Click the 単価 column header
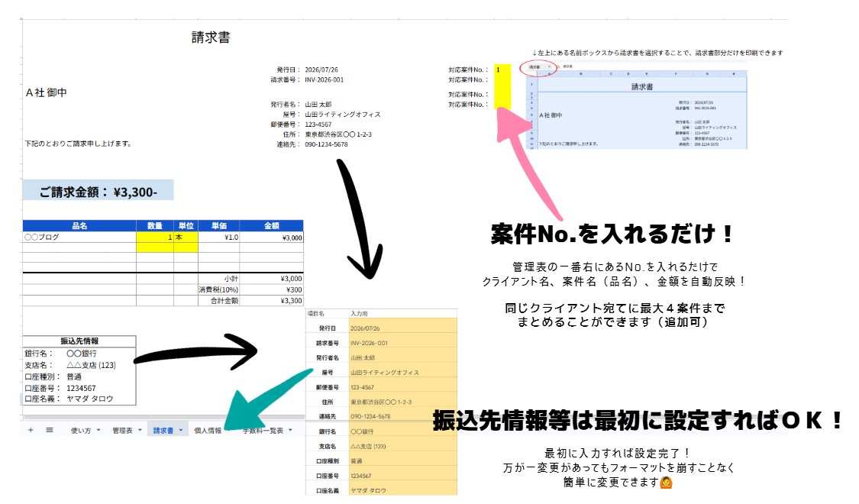Viewport: 859px width, 504px height. click(x=218, y=226)
